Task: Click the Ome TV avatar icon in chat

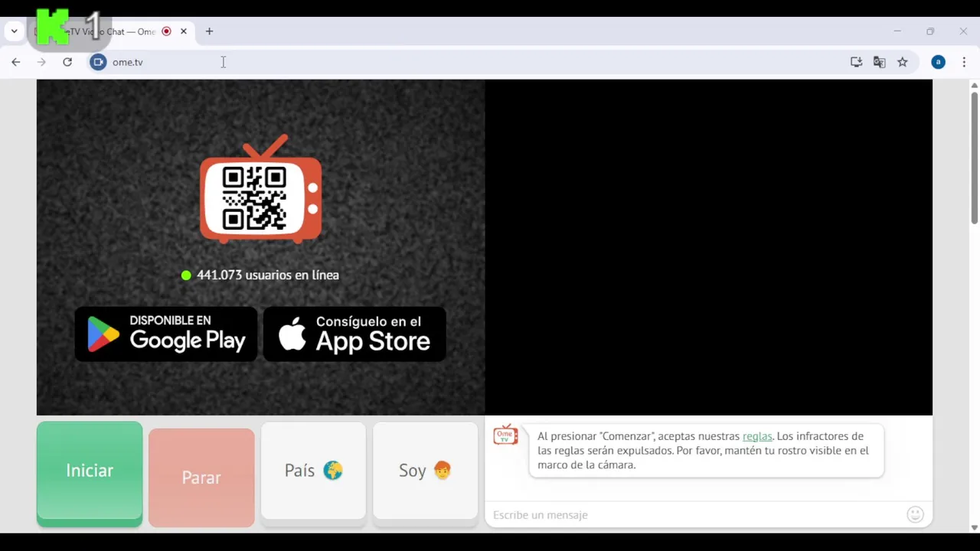Action: [505, 435]
